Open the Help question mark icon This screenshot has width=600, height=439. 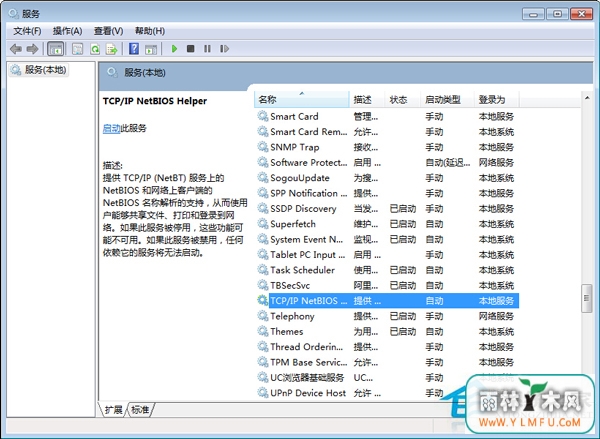[x=134, y=49]
